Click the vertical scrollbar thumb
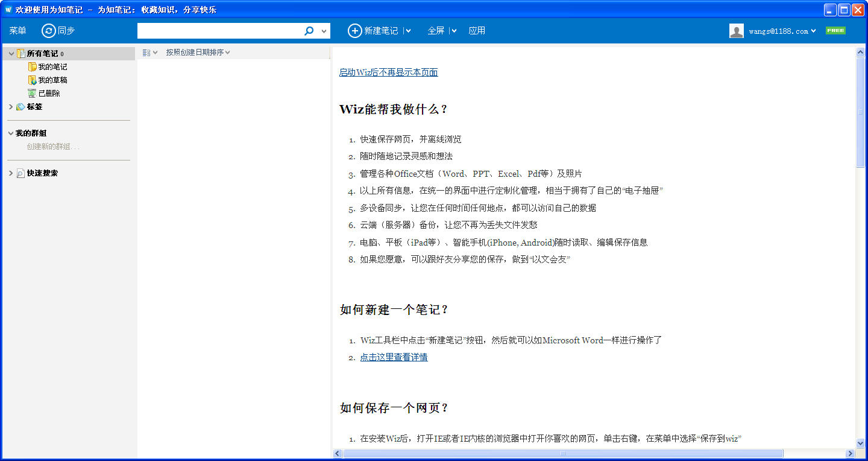Viewport: 868px width, 461px height. click(860, 112)
